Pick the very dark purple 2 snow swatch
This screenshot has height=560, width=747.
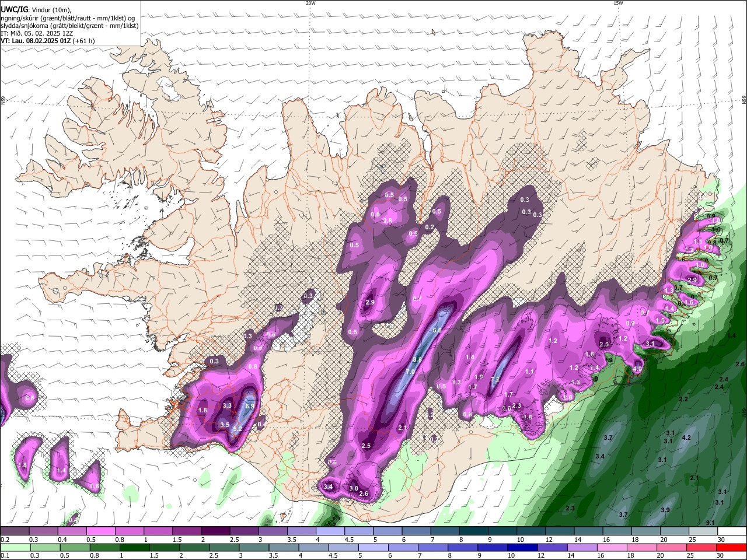click(215, 531)
